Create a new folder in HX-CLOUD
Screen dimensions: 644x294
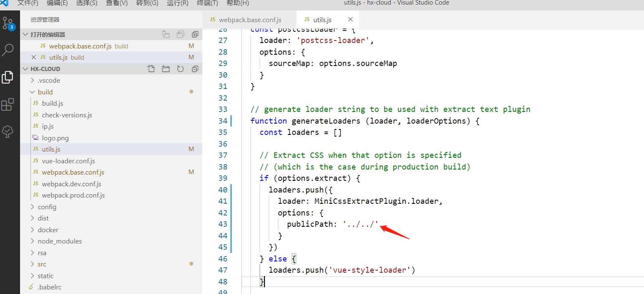tap(165, 68)
